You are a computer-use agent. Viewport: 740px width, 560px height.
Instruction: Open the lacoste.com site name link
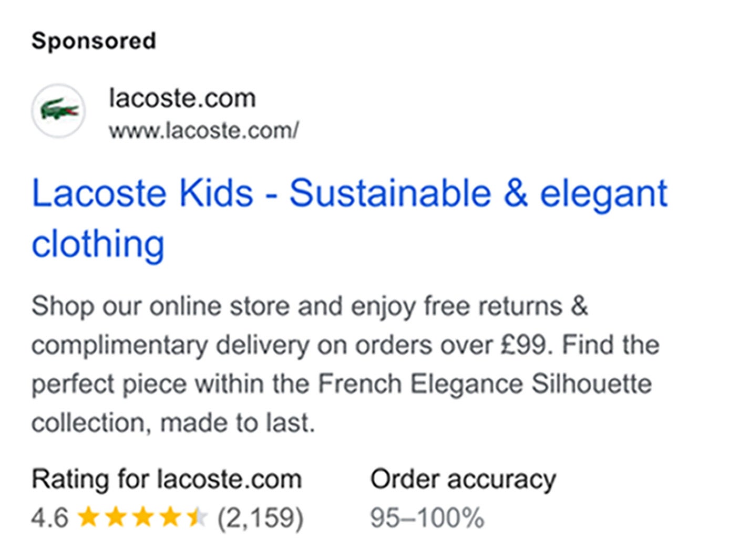183,98
